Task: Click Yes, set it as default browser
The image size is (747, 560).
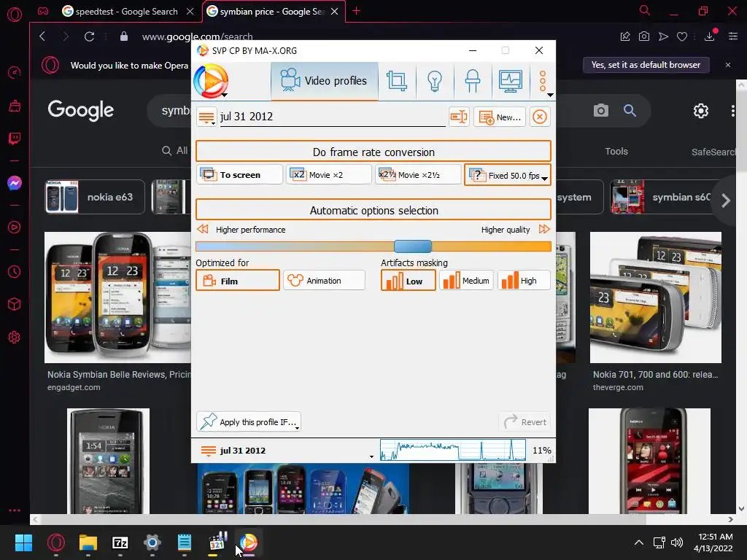Action: click(646, 65)
